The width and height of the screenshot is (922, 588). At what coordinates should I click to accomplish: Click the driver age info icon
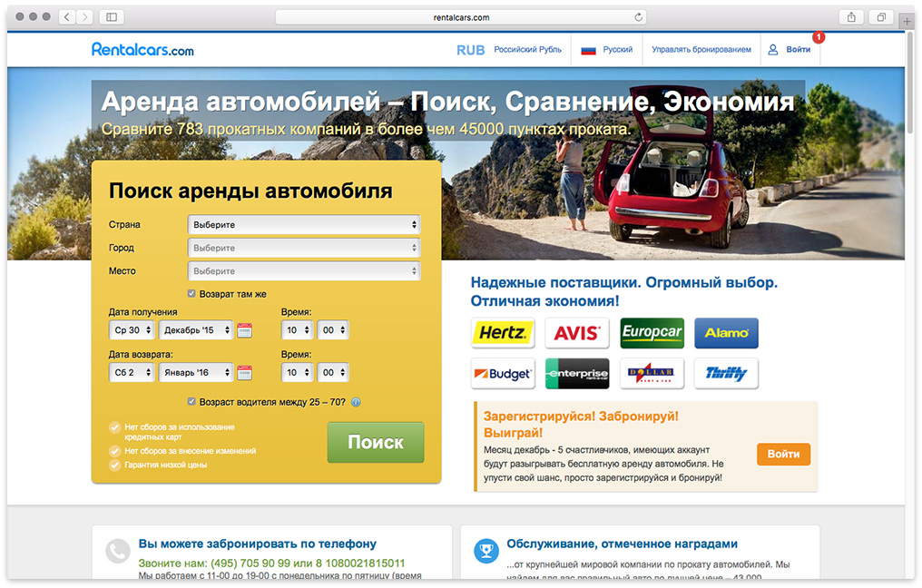click(x=356, y=402)
